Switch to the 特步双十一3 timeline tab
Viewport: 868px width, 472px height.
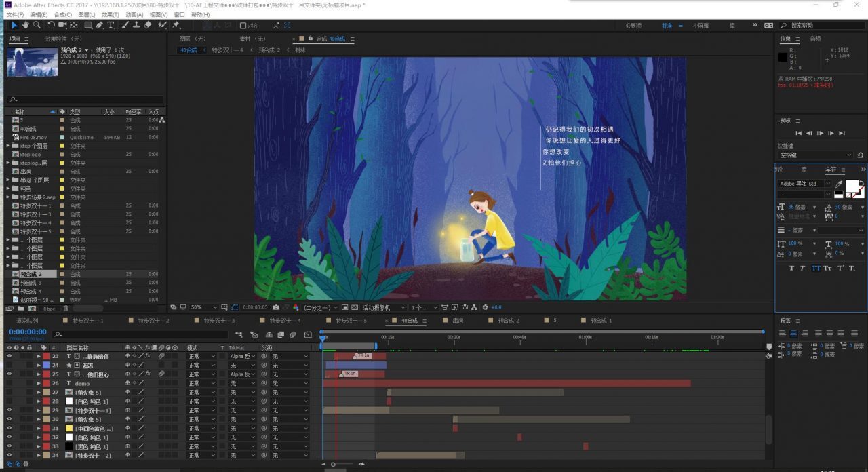[x=219, y=321]
